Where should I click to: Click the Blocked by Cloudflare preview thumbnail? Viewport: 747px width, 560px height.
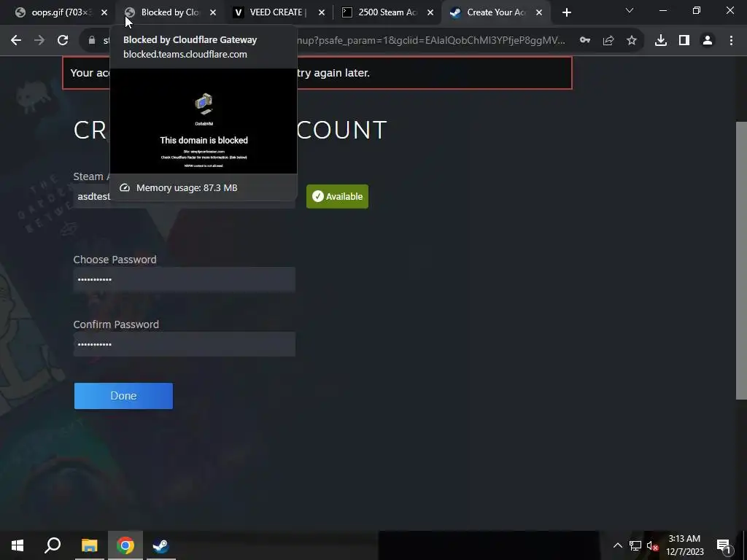pyautogui.click(x=204, y=121)
